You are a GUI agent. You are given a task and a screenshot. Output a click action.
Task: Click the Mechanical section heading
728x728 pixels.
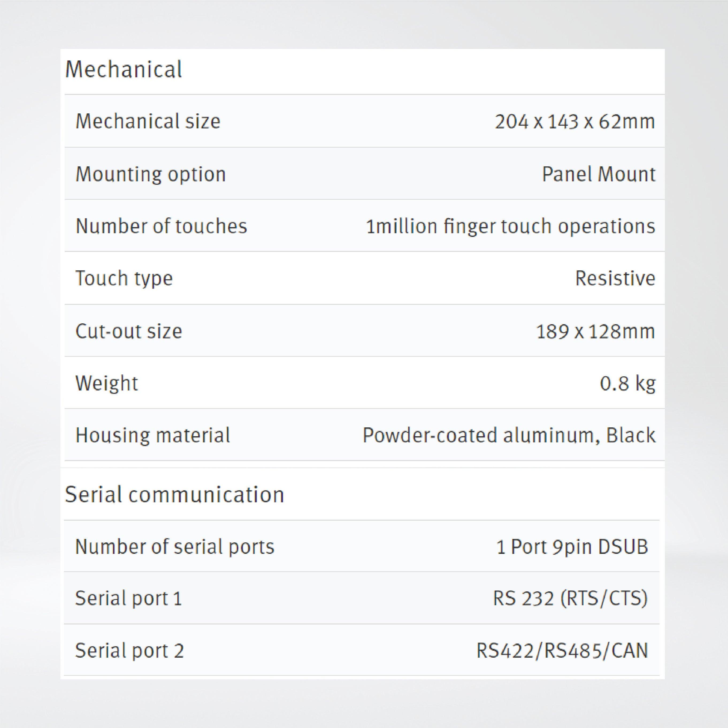pyautogui.click(x=124, y=70)
